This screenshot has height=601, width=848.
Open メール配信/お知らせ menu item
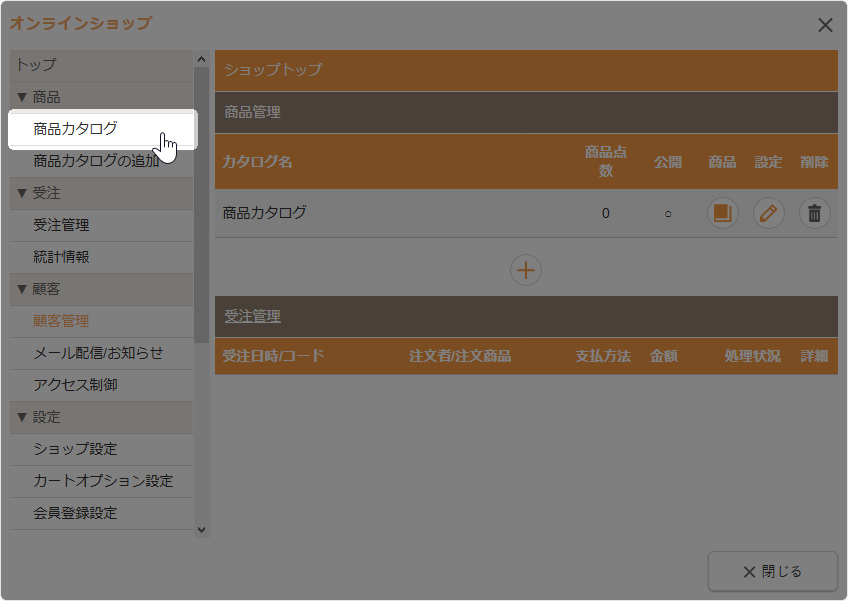(97, 353)
